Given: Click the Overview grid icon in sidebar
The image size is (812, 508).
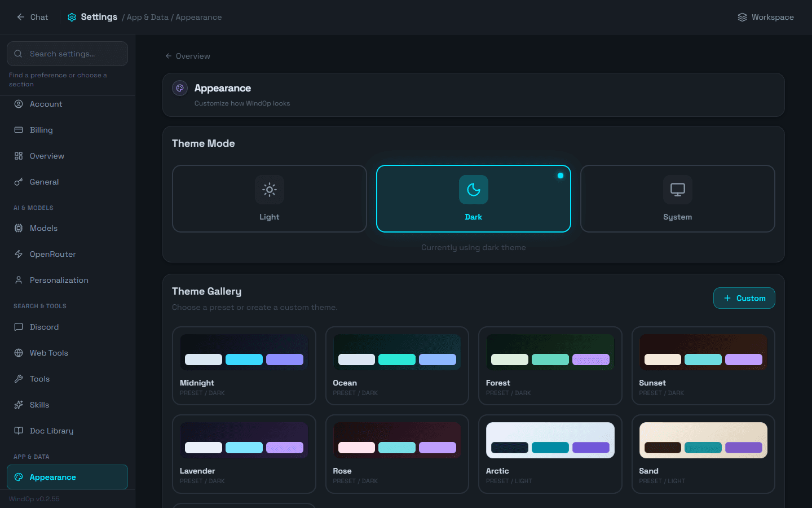Looking at the screenshot, I should (19, 156).
